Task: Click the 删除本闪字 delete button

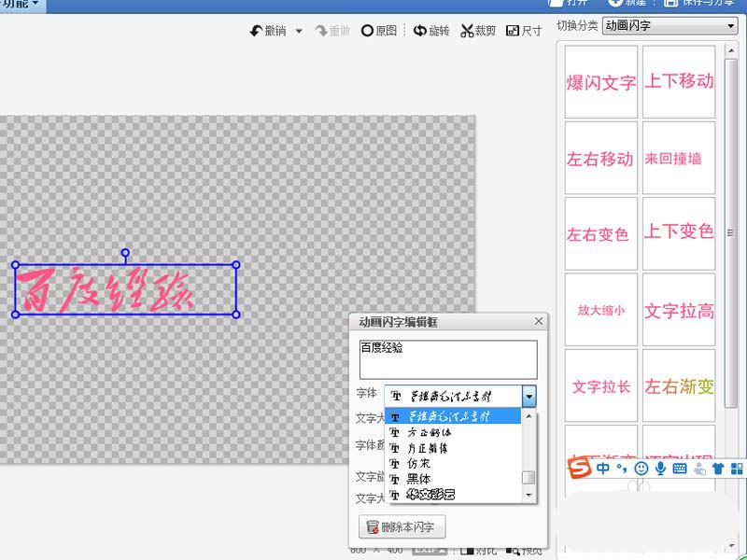Action: coord(402,526)
